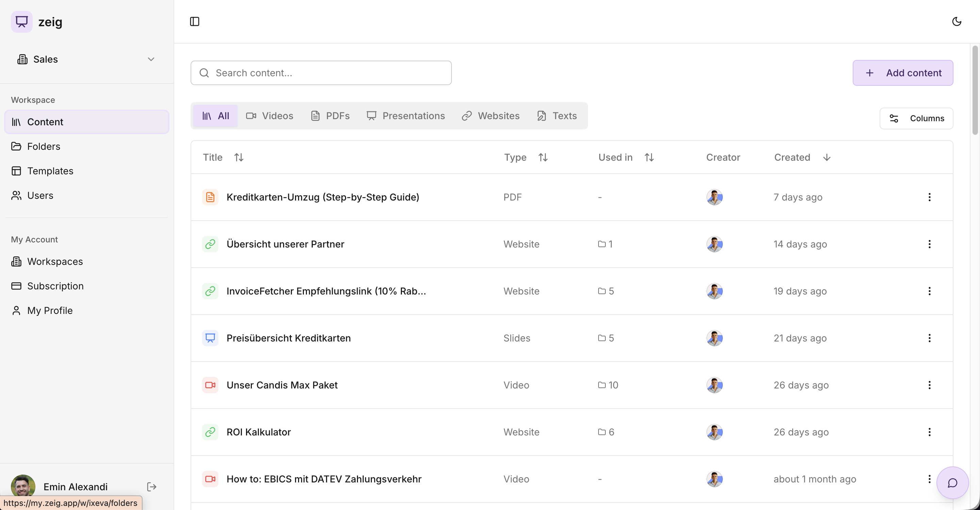Click the zeig logo icon
This screenshot has width=980, height=510.
(x=22, y=22)
